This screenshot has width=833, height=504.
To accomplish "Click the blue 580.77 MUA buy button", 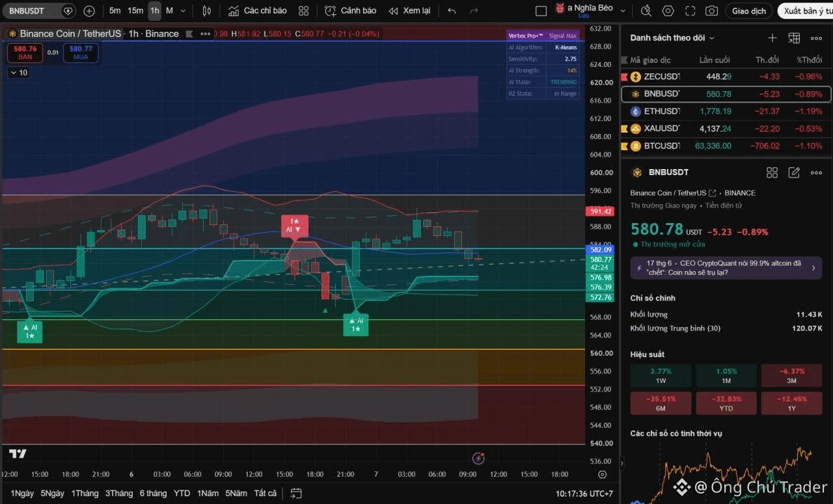I will [81, 53].
